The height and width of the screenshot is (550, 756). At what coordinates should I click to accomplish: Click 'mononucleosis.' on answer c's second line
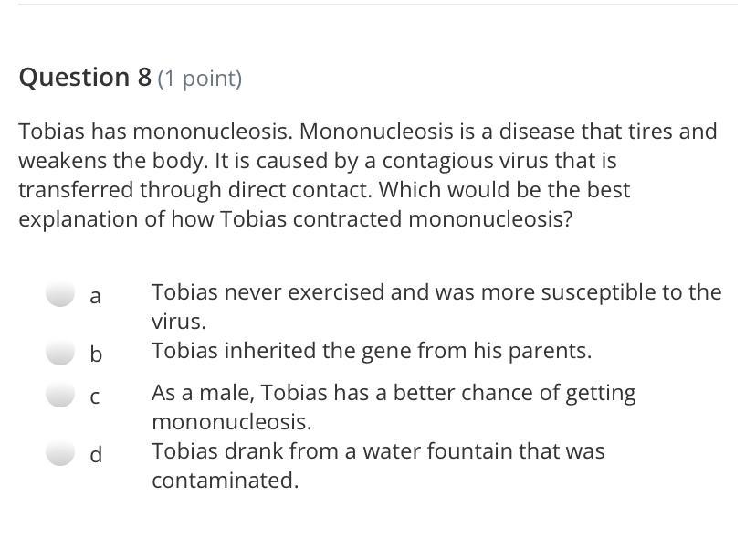point(231,422)
